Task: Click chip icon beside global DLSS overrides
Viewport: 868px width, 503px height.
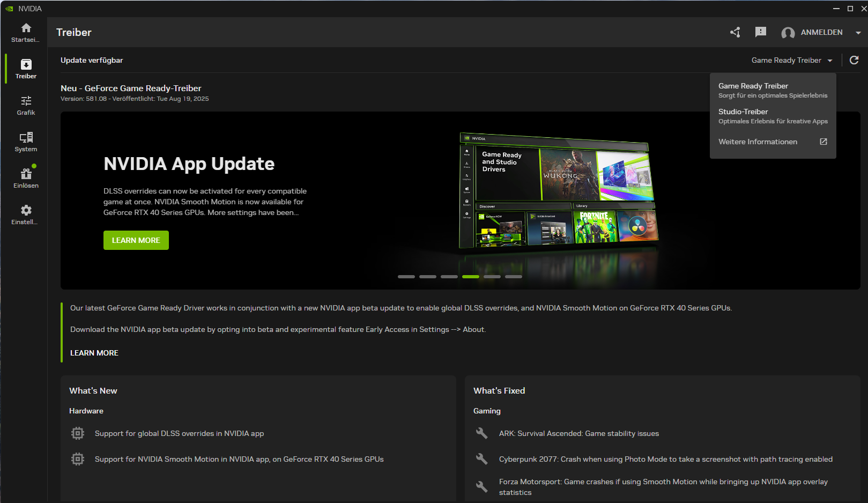Action: pos(78,433)
